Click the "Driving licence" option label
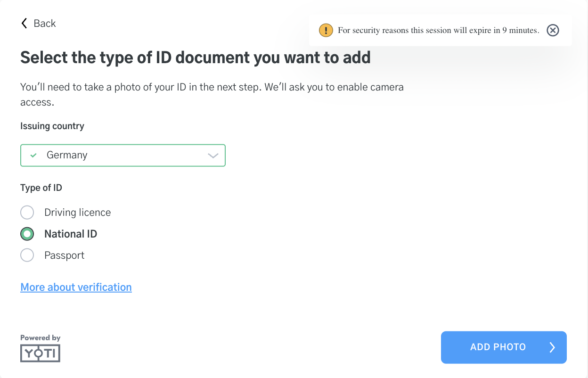The height and width of the screenshot is (378, 588). tap(77, 213)
